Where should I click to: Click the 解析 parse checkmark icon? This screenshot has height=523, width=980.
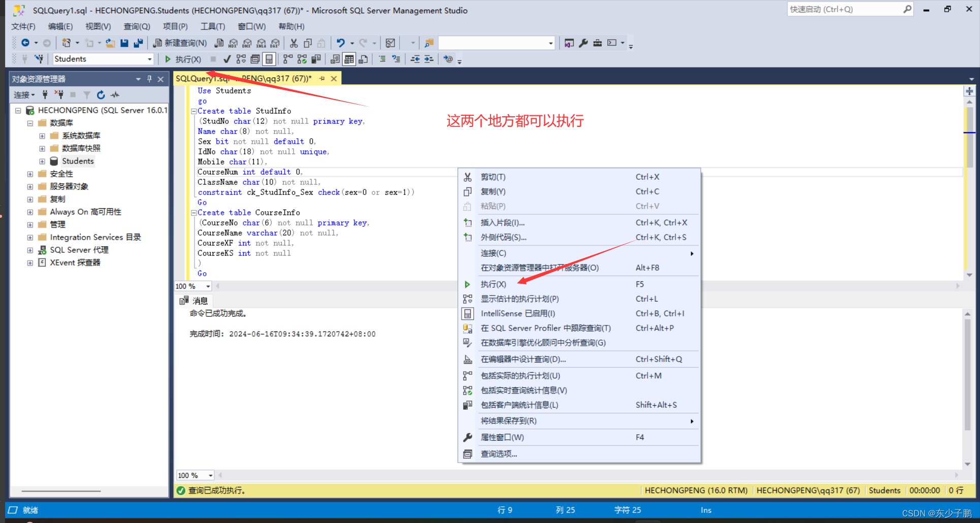[x=226, y=59]
